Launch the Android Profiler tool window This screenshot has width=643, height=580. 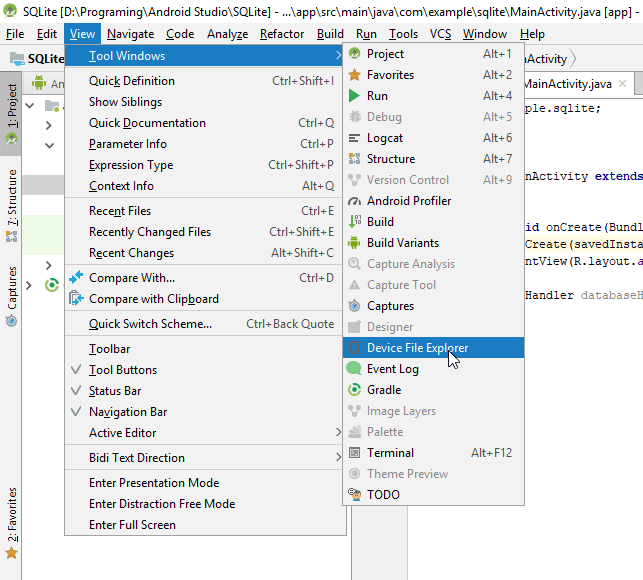click(433, 201)
